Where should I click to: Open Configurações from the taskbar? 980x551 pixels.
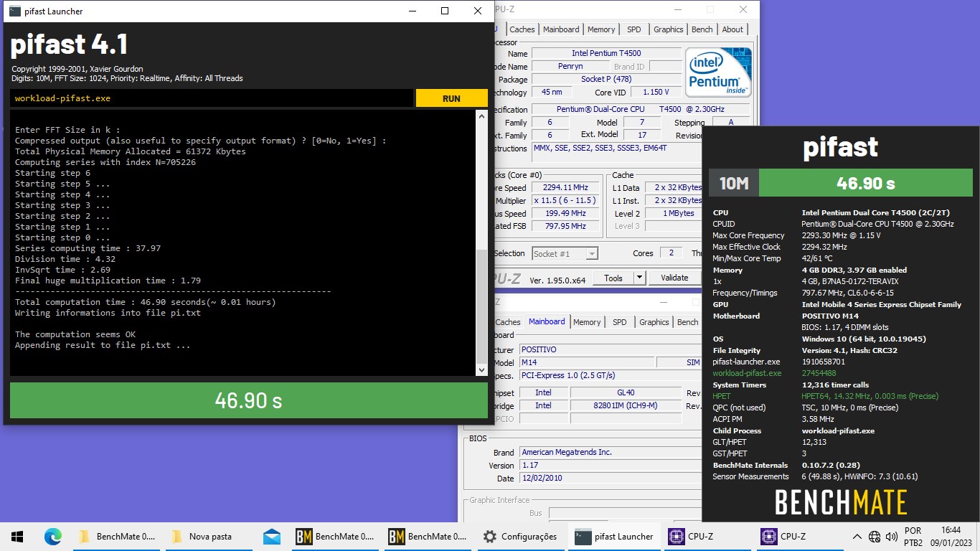[520, 537]
